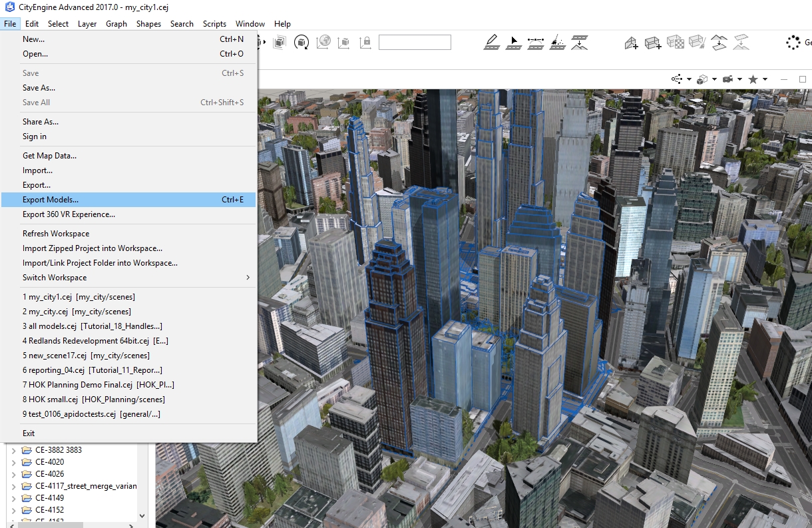The width and height of the screenshot is (812, 528).
Task: Click the align terrain to shapes icon
Action: coord(719,43)
